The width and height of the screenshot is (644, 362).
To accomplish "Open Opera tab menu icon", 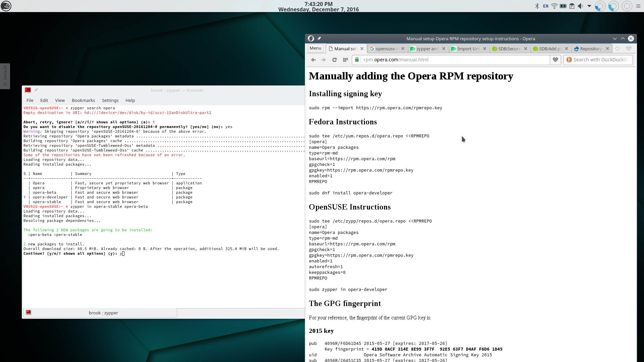I will (629, 49).
